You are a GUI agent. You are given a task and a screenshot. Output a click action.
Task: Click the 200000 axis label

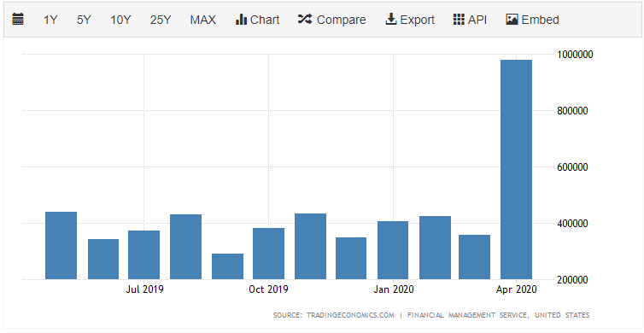[572, 280]
